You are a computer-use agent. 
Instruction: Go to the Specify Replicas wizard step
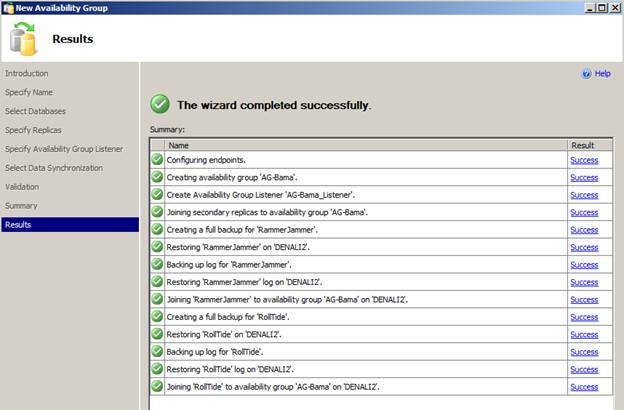33,130
